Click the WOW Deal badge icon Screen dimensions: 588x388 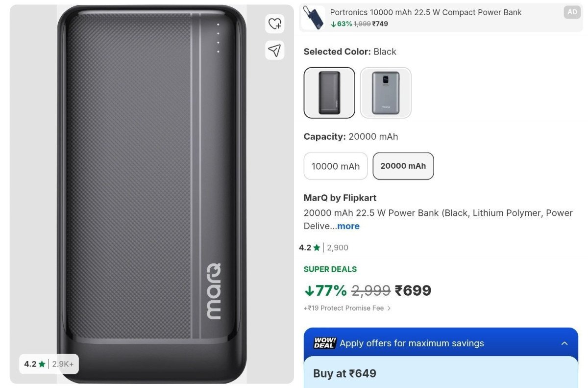(325, 343)
